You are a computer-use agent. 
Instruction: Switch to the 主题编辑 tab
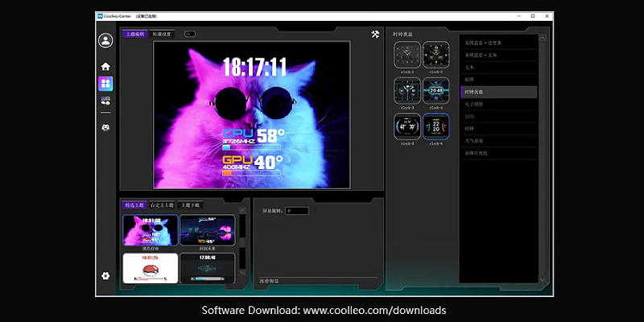click(x=134, y=35)
